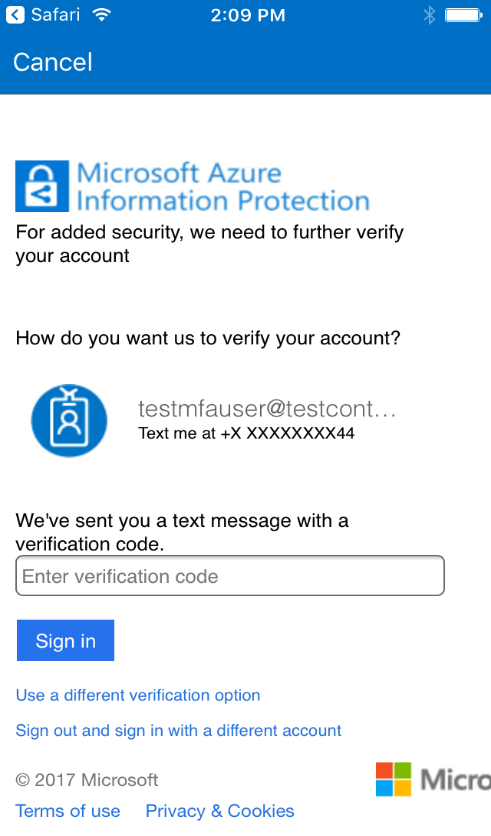Tap the Microsoft Azure Information Protection title

point(223,187)
